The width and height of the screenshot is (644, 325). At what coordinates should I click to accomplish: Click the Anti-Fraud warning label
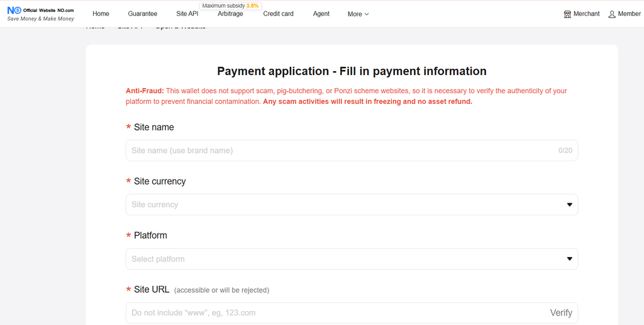[x=145, y=91]
